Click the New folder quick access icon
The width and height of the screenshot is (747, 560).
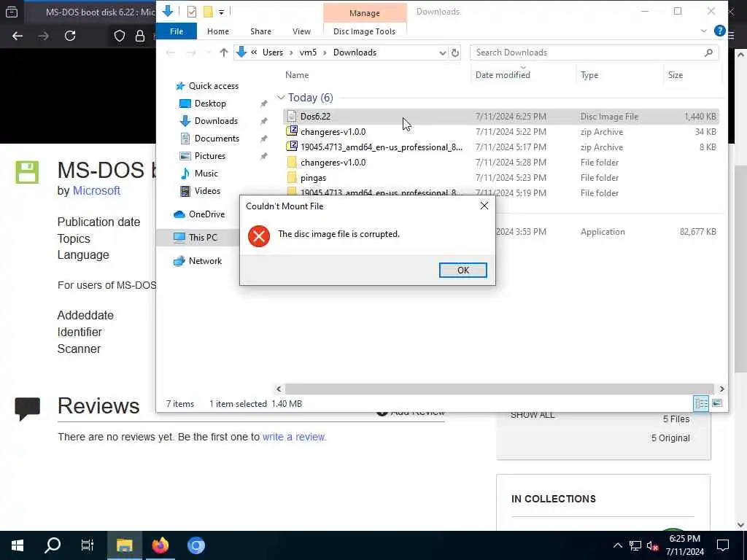208,12
